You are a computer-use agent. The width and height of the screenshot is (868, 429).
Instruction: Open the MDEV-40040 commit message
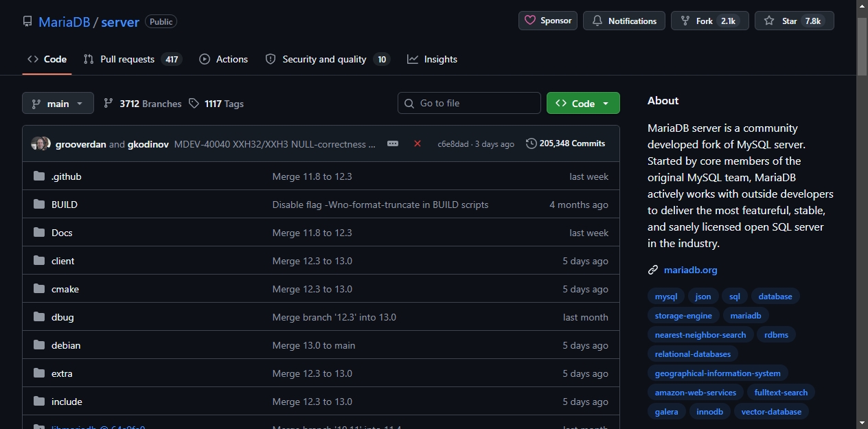pyautogui.click(x=275, y=144)
